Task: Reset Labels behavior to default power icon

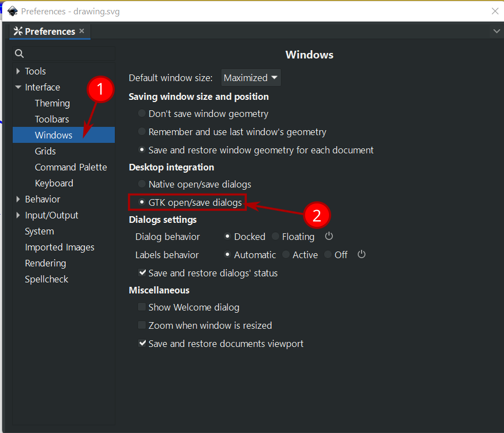Action: pos(362,254)
